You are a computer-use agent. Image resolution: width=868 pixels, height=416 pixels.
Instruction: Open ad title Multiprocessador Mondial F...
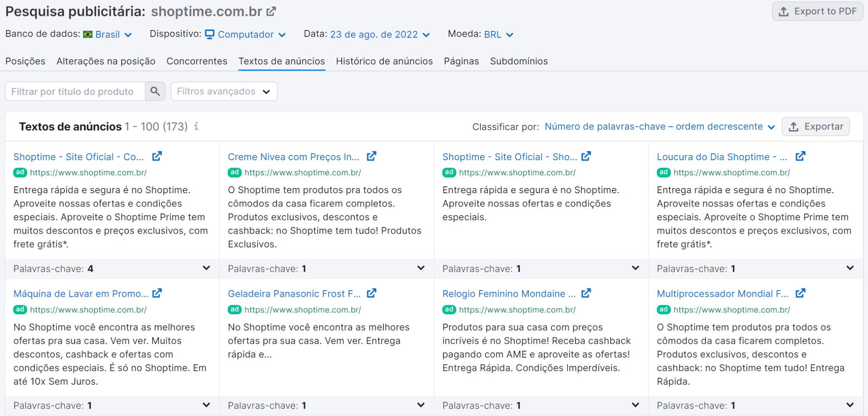pyautogui.click(x=723, y=294)
